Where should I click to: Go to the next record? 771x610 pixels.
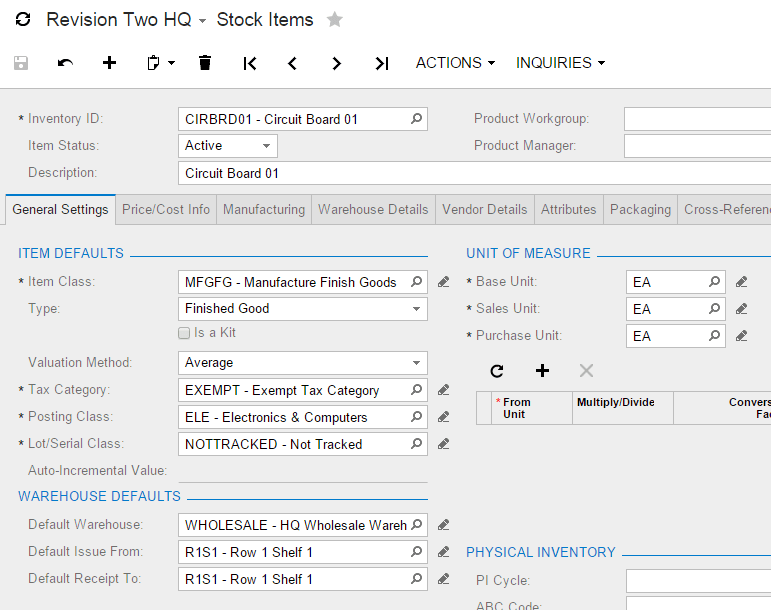336,63
